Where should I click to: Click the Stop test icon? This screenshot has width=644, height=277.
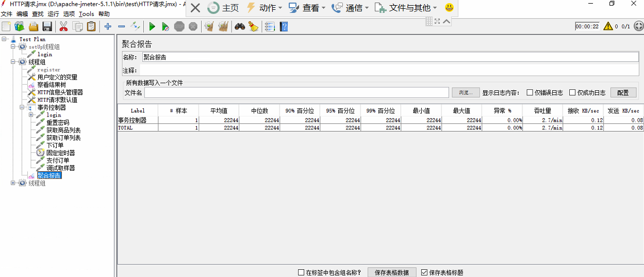(x=179, y=26)
